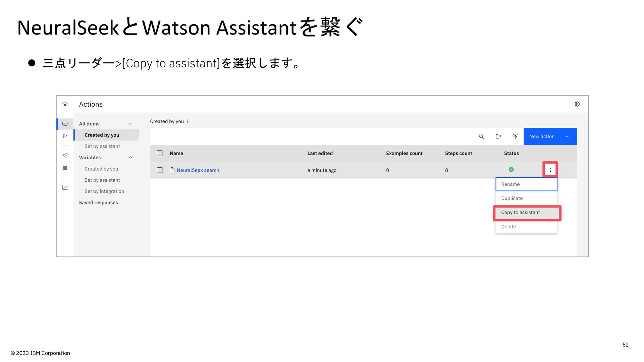Screen dimensions: 644x362
Task: Open the Preview play icon in sidebar
Action: (x=65, y=136)
